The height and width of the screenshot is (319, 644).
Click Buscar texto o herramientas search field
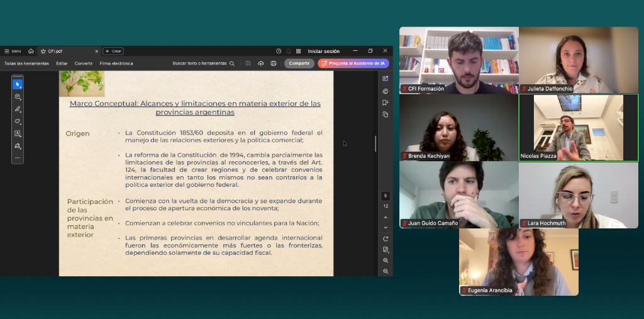tap(204, 64)
